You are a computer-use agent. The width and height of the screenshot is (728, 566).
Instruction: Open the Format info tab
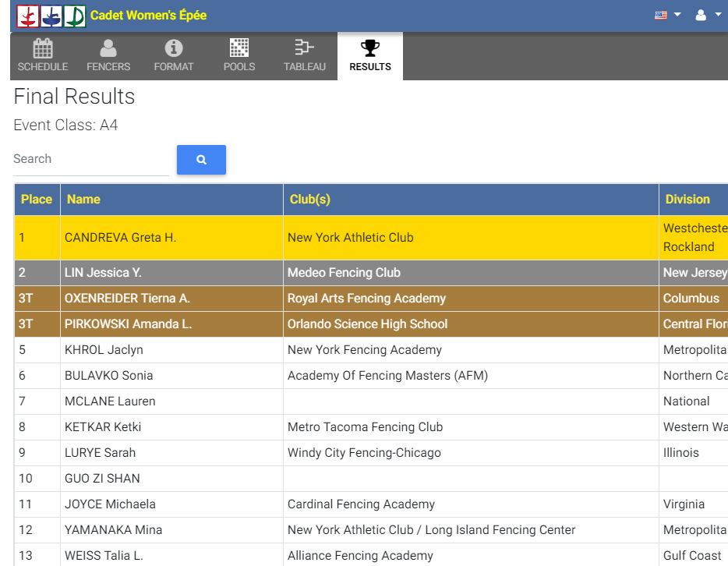click(x=174, y=56)
